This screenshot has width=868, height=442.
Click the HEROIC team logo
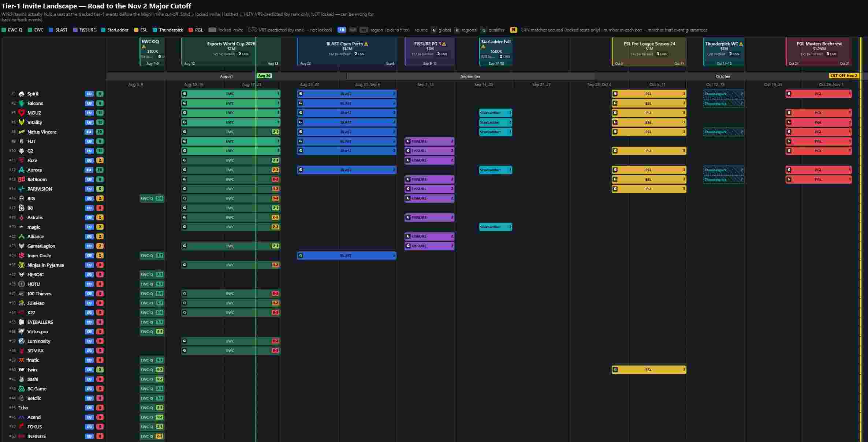pyautogui.click(x=22, y=275)
